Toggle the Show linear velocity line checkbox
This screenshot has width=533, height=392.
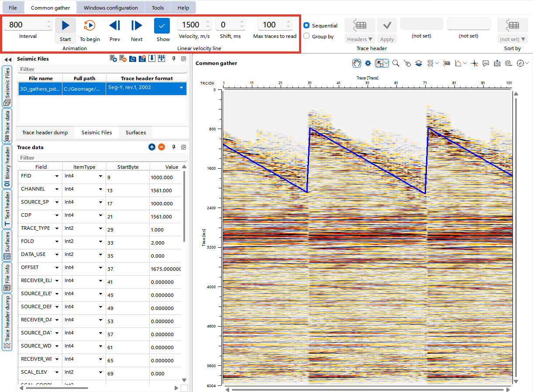[162, 26]
